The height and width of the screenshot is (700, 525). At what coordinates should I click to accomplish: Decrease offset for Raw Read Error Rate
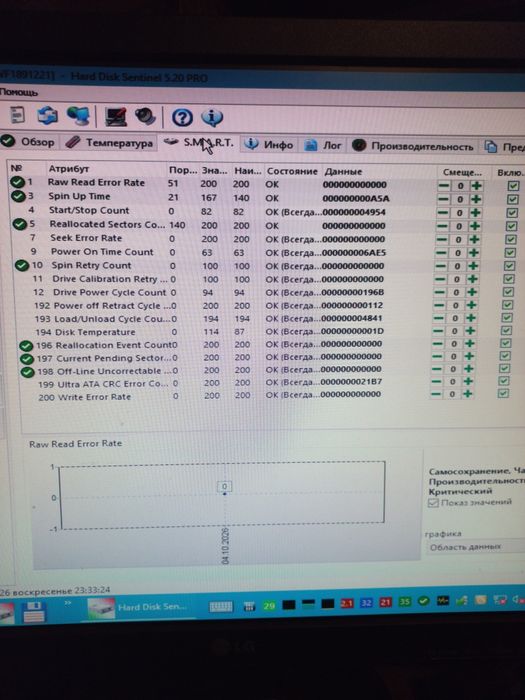pos(444,186)
